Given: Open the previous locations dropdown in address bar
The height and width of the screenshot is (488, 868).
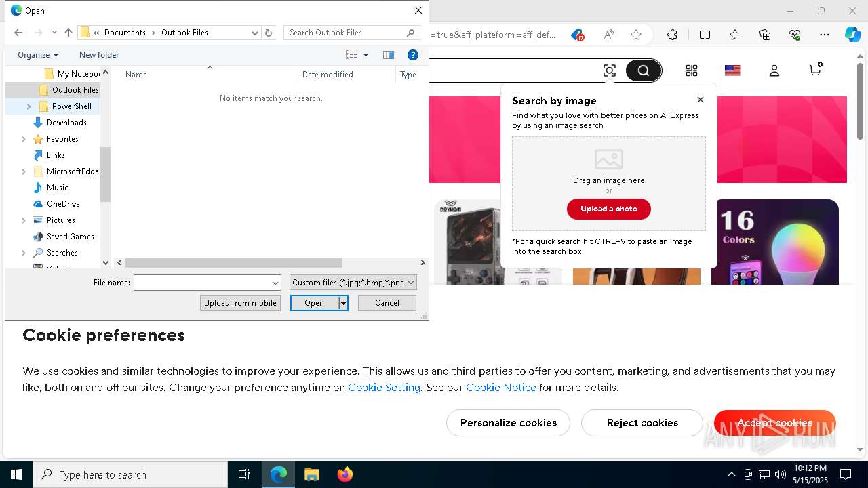Looking at the screenshot, I should click(x=255, y=33).
